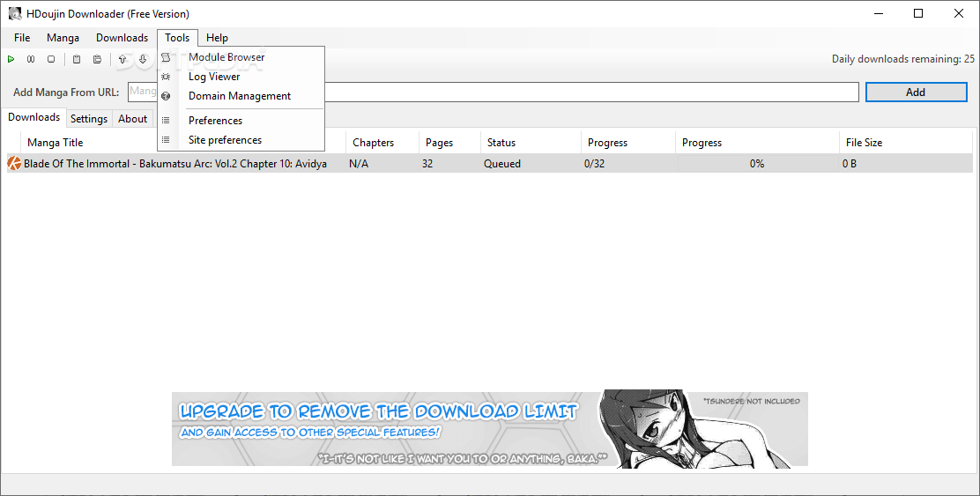Switch to the Settings tab
This screenshot has height=496, width=980.
point(89,119)
